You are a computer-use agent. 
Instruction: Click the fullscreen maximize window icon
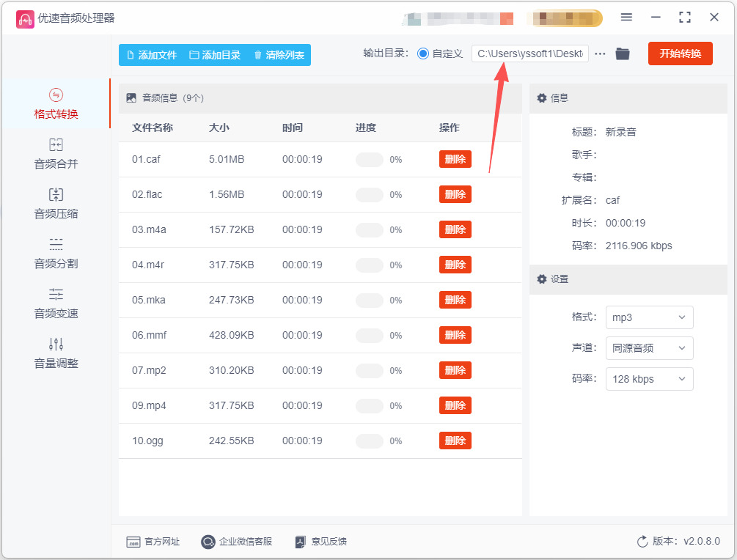[685, 18]
